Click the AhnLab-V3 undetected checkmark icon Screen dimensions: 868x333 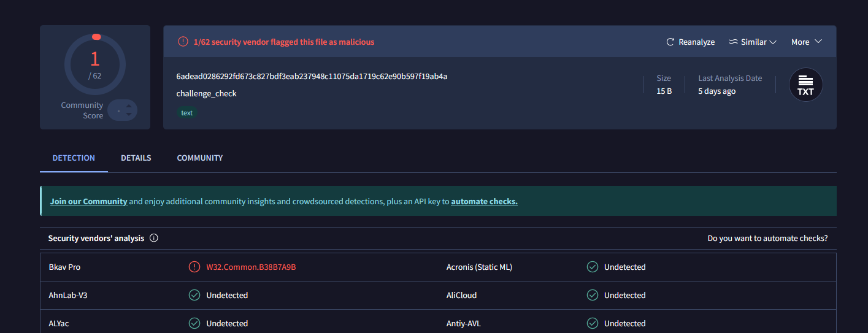pyautogui.click(x=194, y=295)
